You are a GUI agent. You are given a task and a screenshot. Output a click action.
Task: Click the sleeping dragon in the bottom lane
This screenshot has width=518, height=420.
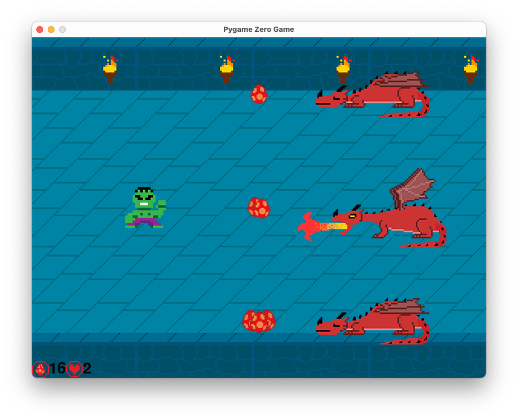[x=373, y=321]
